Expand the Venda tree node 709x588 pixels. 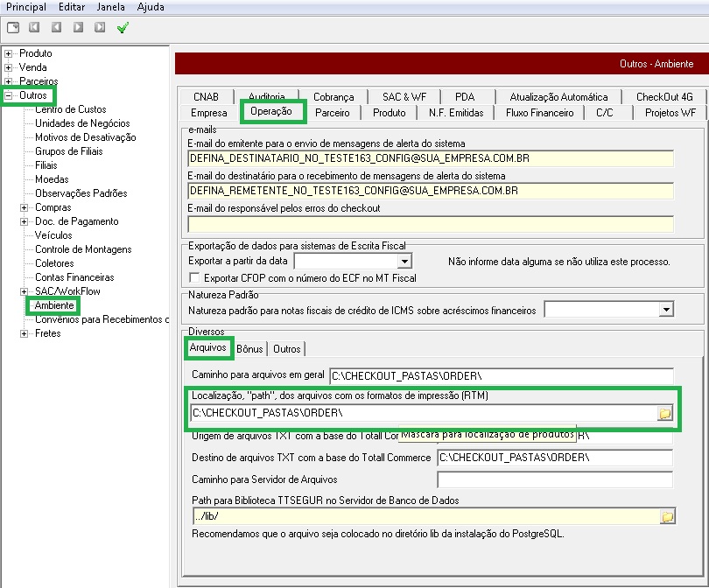click(8, 67)
